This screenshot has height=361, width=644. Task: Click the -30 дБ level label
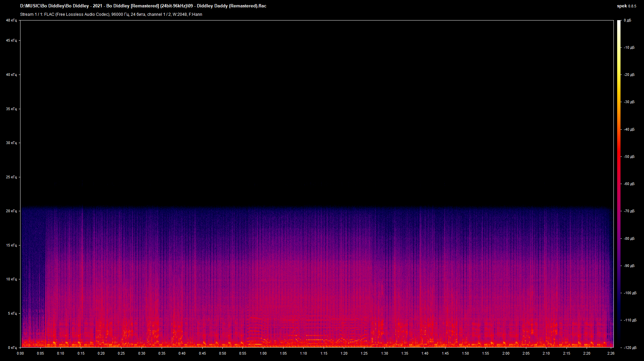coord(629,102)
